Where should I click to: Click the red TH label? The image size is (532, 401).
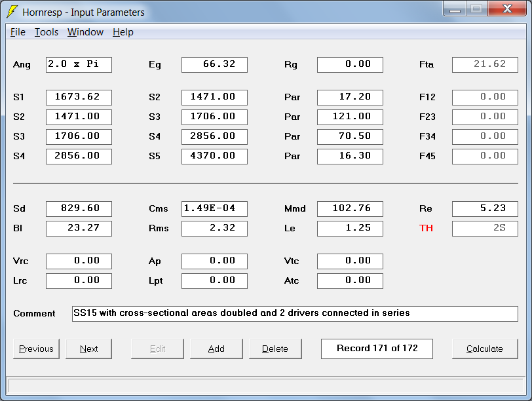point(426,228)
